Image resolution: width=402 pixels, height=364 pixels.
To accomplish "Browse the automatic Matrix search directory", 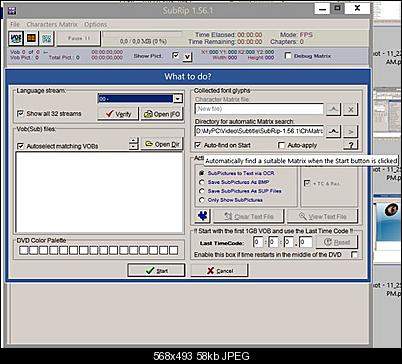I will point(333,132).
